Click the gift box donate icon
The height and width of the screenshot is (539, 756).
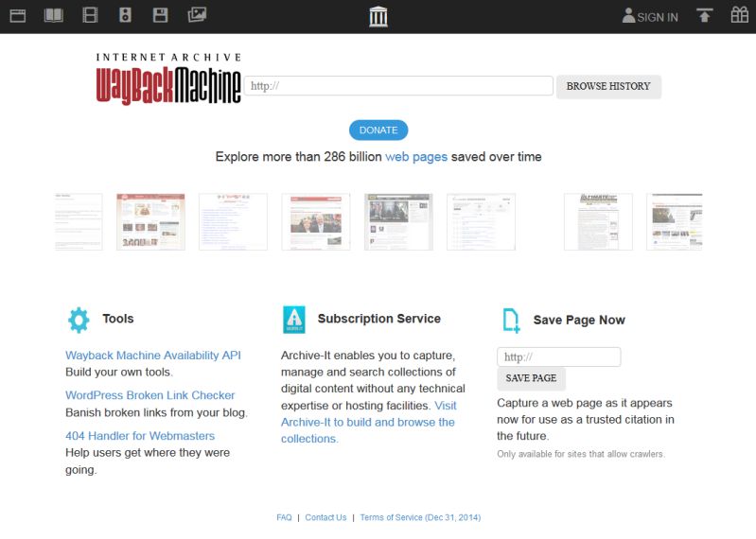pos(739,15)
